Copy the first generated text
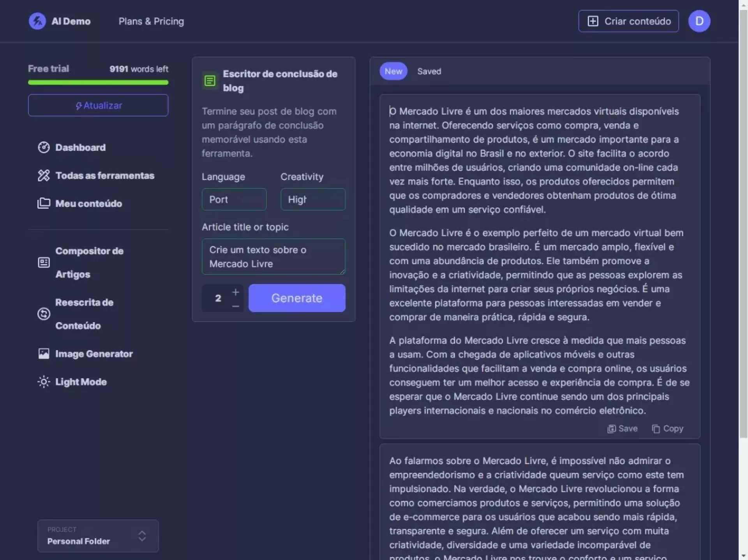The image size is (748, 560). point(667,429)
